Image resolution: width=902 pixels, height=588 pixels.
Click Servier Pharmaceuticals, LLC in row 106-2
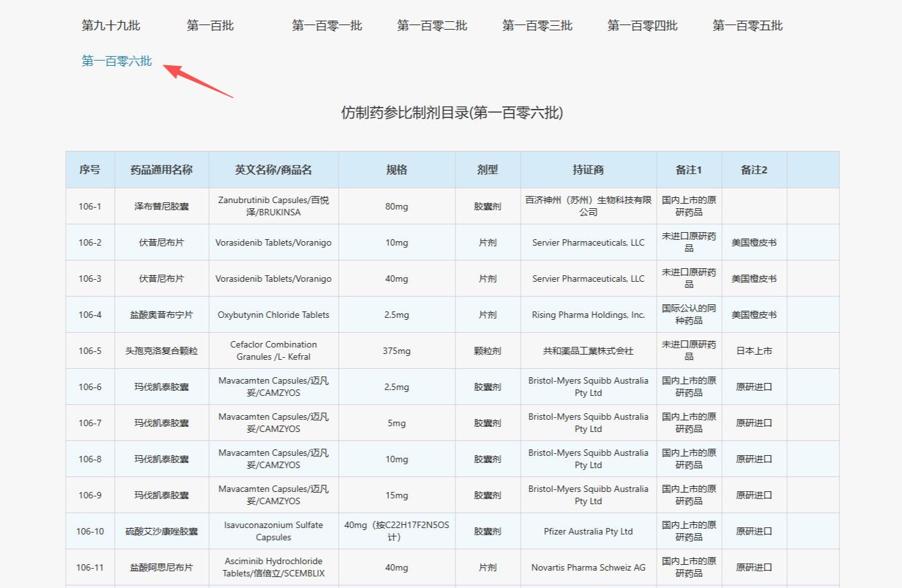588,242
